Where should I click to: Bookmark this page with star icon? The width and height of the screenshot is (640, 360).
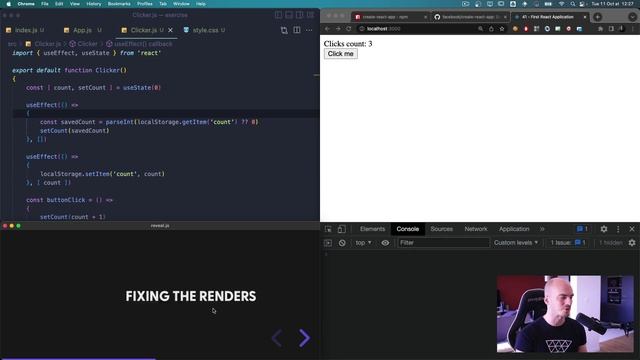(502, 29)
